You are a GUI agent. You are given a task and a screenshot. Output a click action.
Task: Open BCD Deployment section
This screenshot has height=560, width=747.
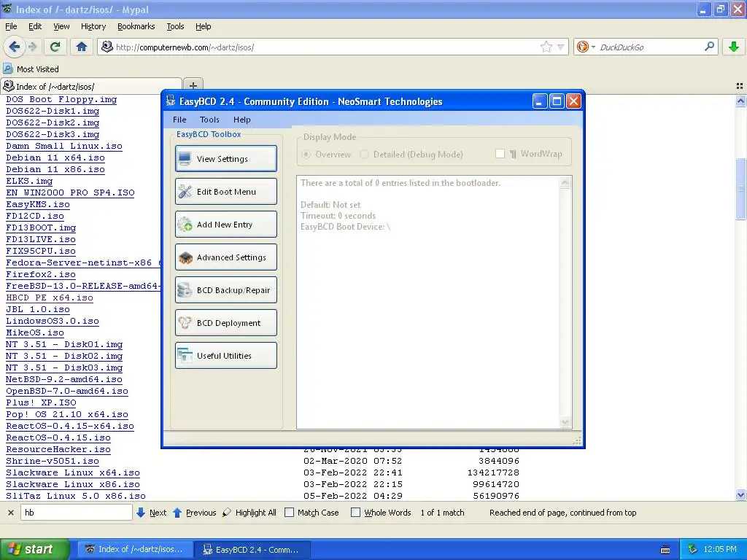pos(226,323)
